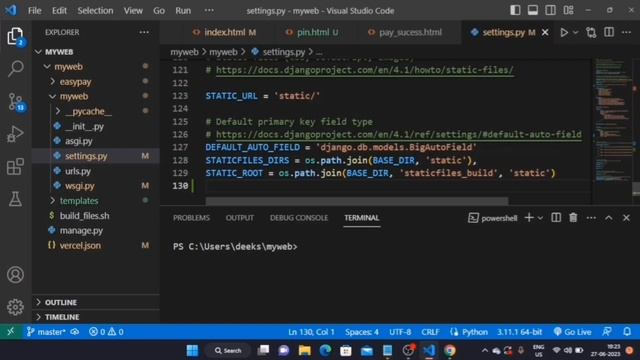Open the Edit menu
Image resolution: width=640 pixels, height=360 pixels.
(x=59, y=11)
